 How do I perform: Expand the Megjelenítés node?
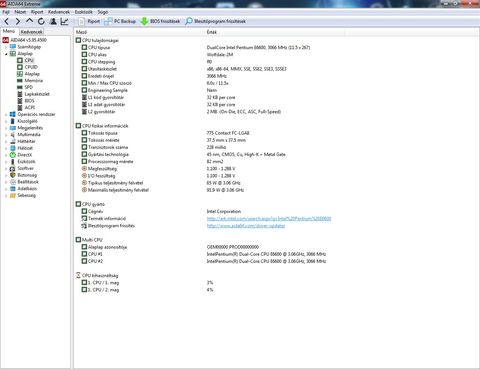(6, 128)
